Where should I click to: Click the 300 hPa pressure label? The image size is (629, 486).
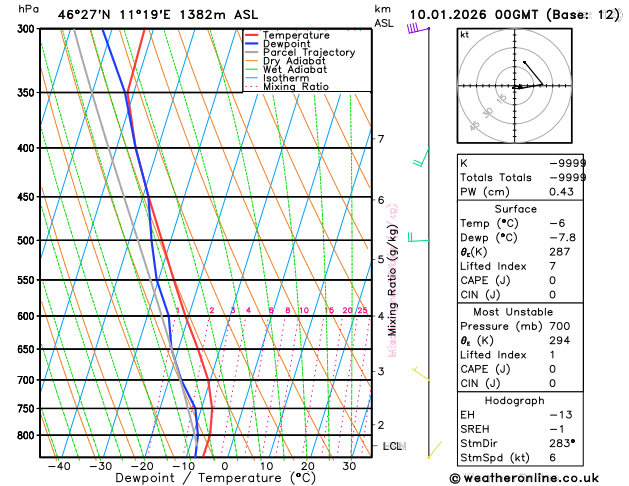coord(28,29)
